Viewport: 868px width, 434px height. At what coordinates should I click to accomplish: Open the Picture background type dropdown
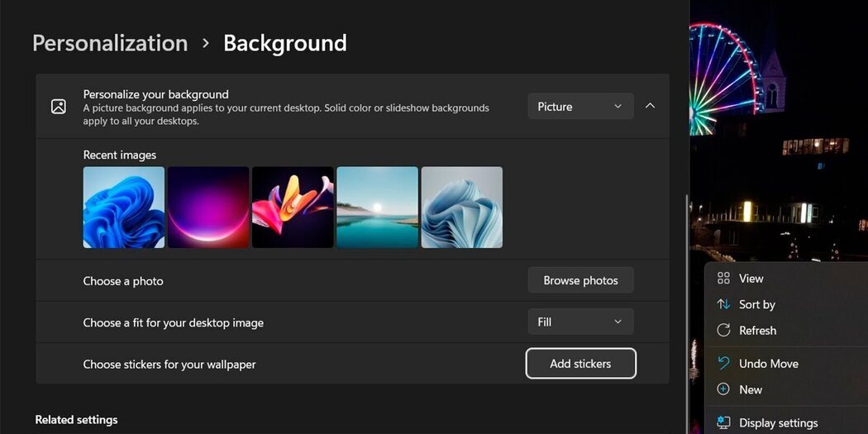click(580, 107)
